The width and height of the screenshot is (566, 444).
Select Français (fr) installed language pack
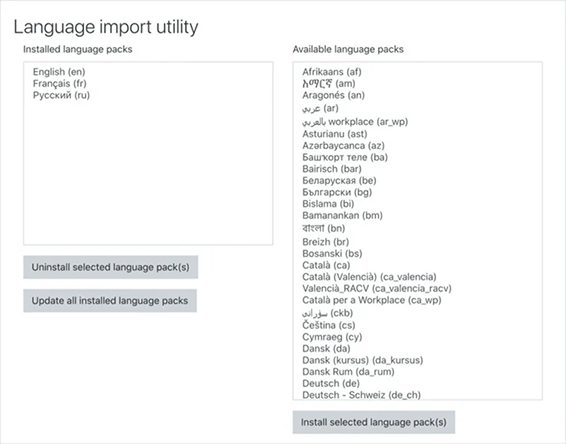click(x=60, y=83)
